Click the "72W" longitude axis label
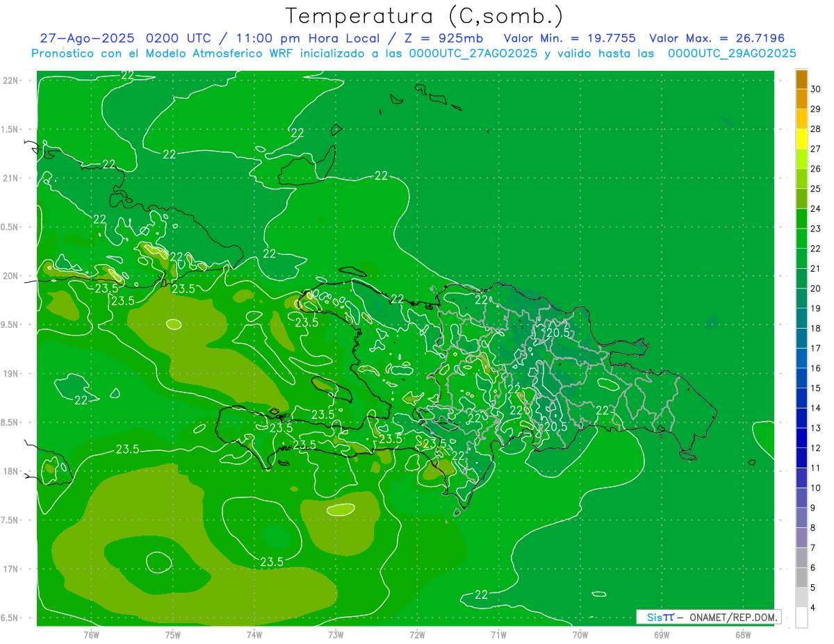 (417, 635)
